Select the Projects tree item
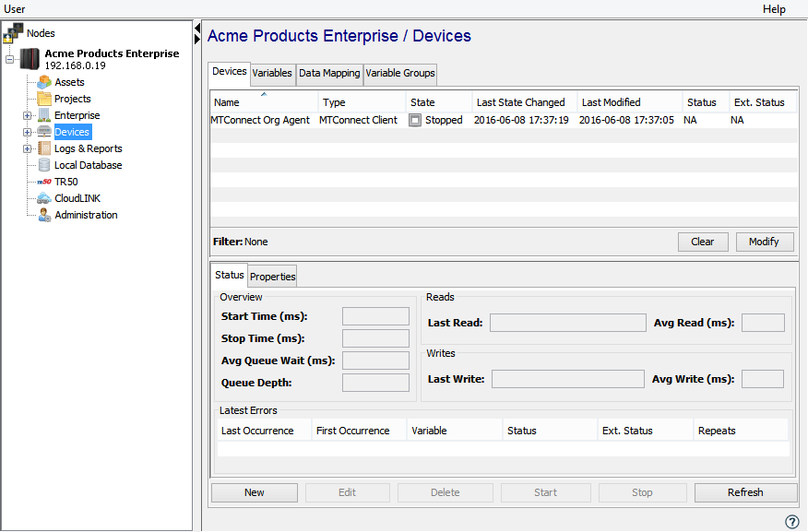 pos(73,99)
